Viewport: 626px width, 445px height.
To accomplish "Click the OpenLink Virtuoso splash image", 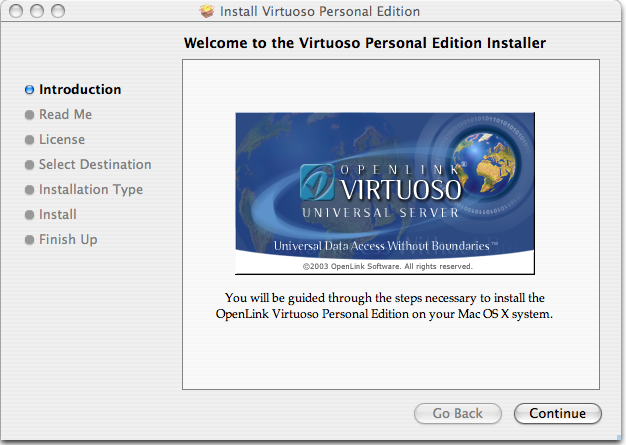I will [385, 194].
